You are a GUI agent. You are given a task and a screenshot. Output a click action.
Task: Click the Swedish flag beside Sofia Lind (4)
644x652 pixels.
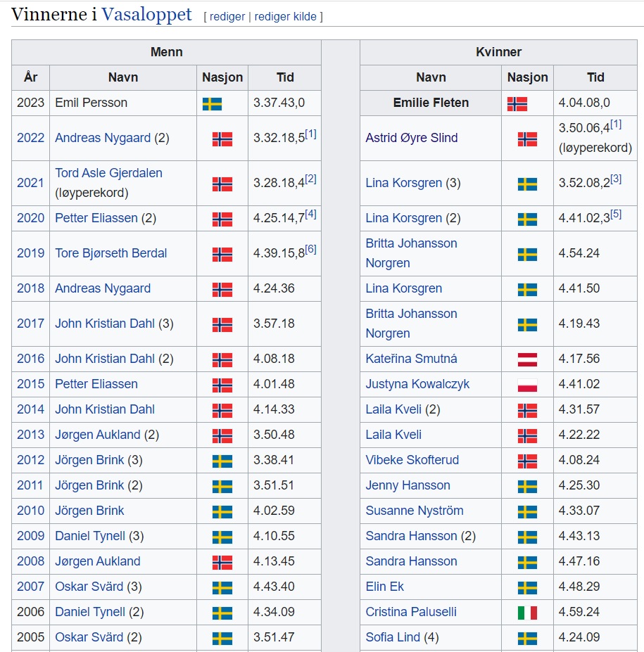527,639
